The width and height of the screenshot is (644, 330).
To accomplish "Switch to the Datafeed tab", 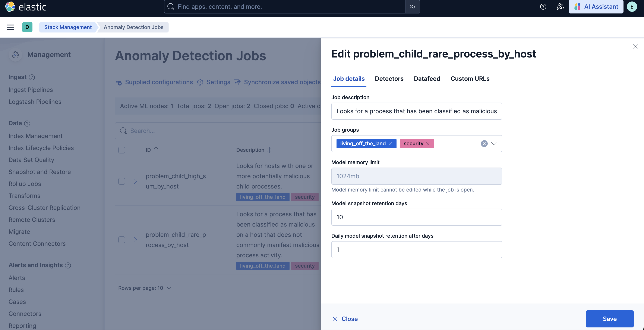I will tap(427, 79).
